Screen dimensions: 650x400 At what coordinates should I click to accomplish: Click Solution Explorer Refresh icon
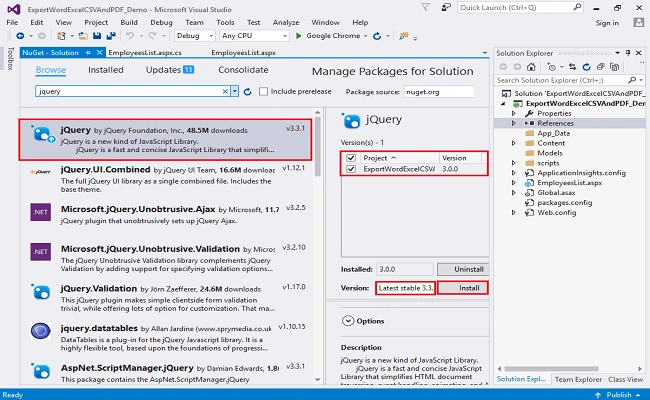[x=586, y=67]
